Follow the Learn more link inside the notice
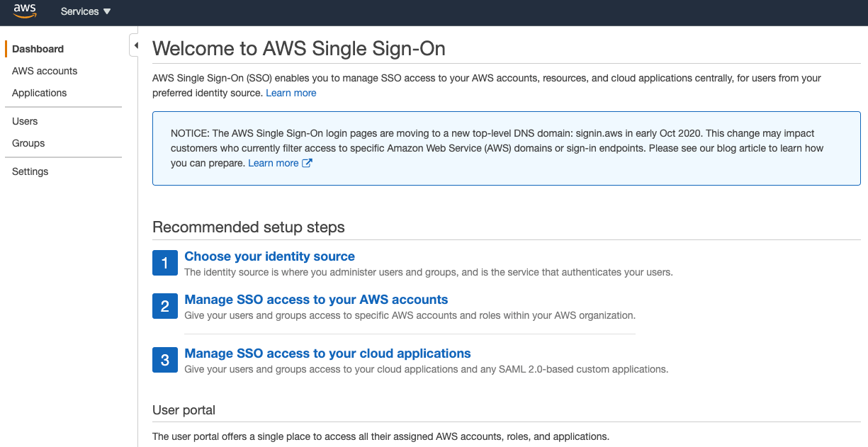This screenshot has height=447, width=868. [x=274, y=163]
